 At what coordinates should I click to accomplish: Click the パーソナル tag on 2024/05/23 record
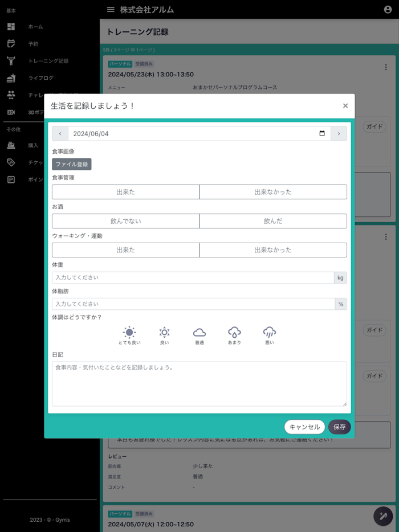120,64
